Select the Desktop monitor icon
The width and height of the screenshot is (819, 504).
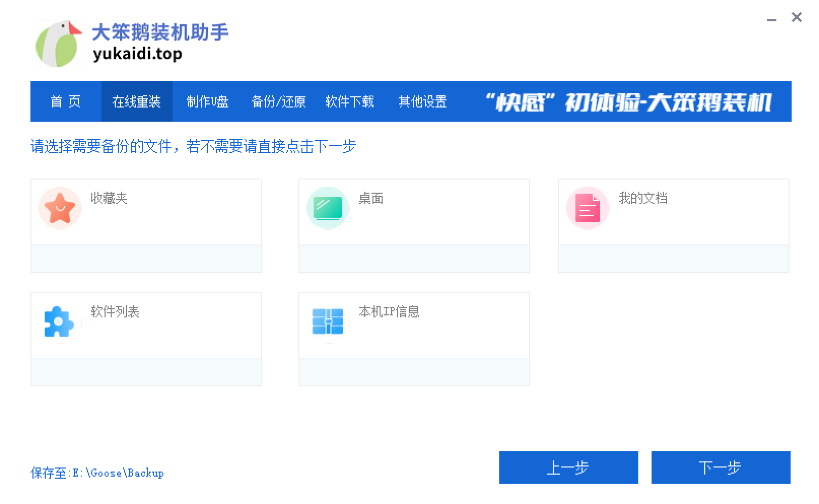tap(328, 208)
